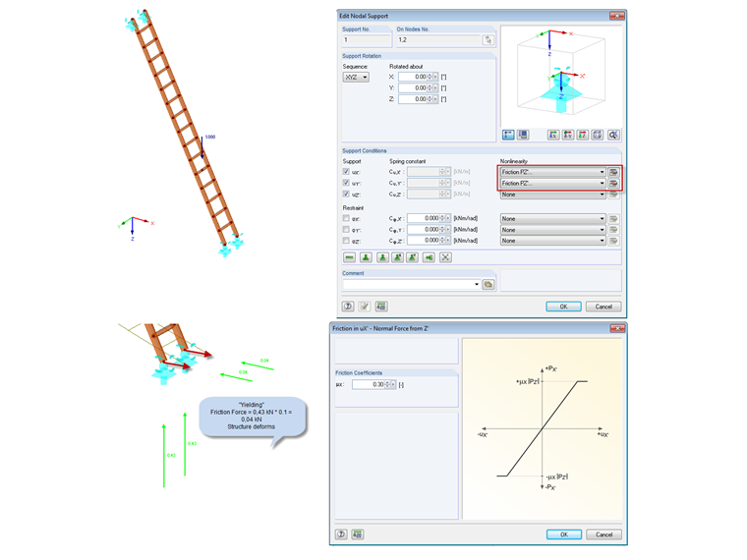Click OK in the Friction dialog
Image resolution: width=747 pixels, height=560 pixels.
(x=564, y=534)
